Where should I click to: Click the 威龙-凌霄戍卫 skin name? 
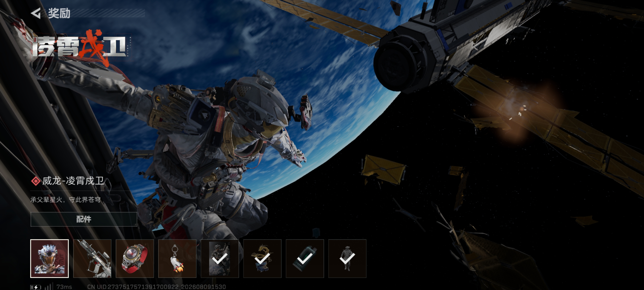73,181
